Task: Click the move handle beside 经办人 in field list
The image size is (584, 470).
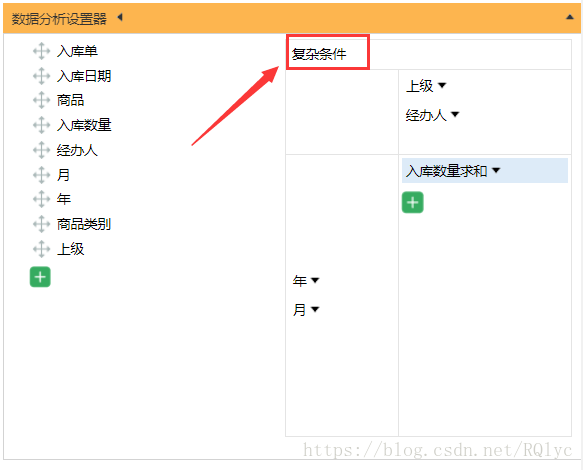Action: (x=41, y=150)
